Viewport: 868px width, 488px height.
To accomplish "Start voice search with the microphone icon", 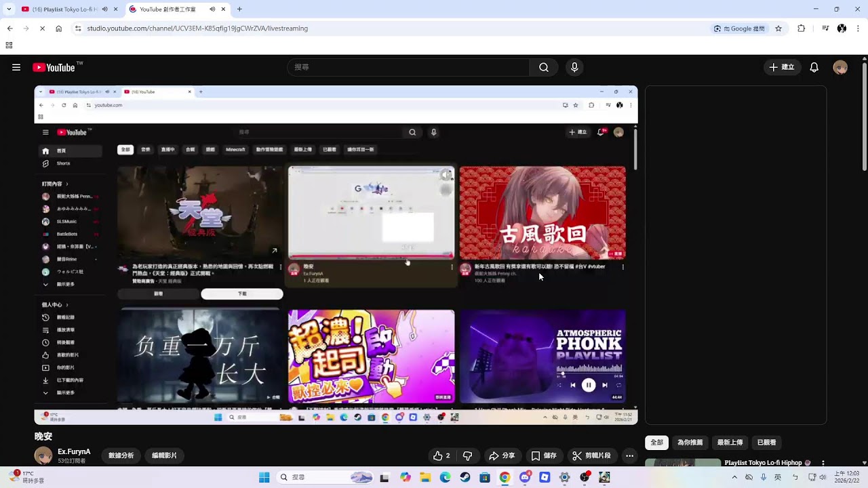I will 574,67.
